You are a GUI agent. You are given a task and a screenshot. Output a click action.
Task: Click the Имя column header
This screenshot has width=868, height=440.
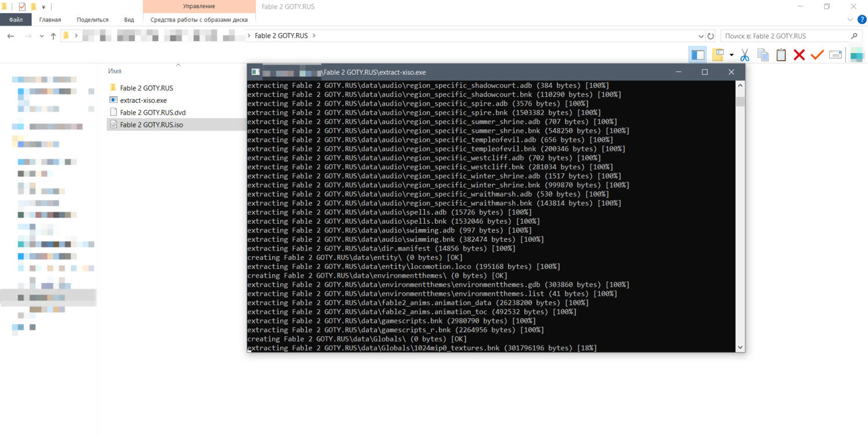pos(115,71)
